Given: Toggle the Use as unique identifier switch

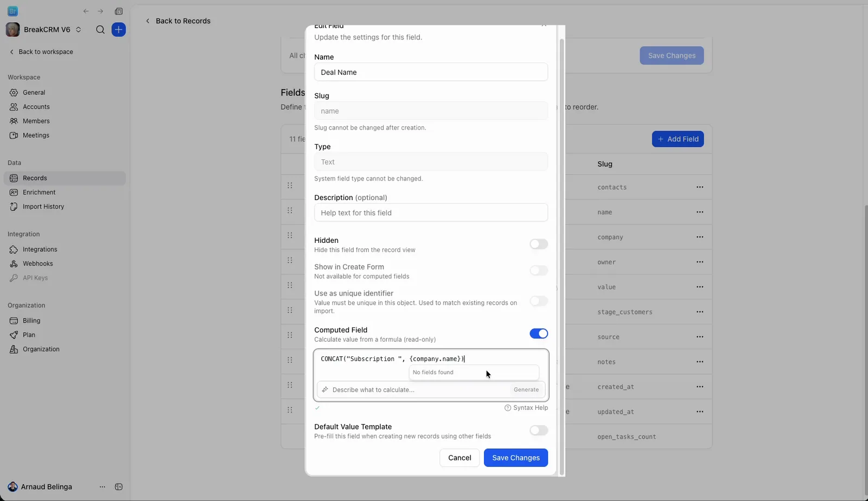Looking at the screenshot, I should [539, 301].
